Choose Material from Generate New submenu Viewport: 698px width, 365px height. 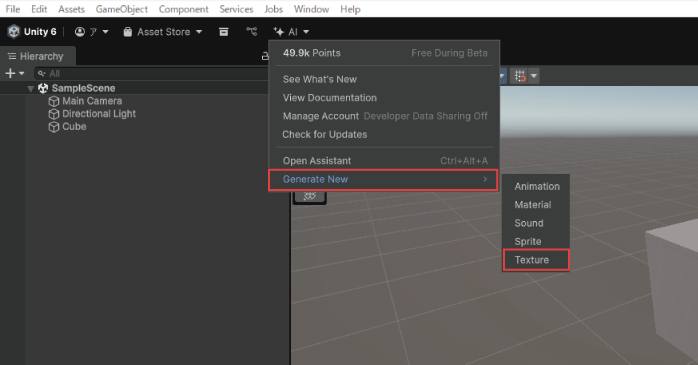click(x=533, y=205)
